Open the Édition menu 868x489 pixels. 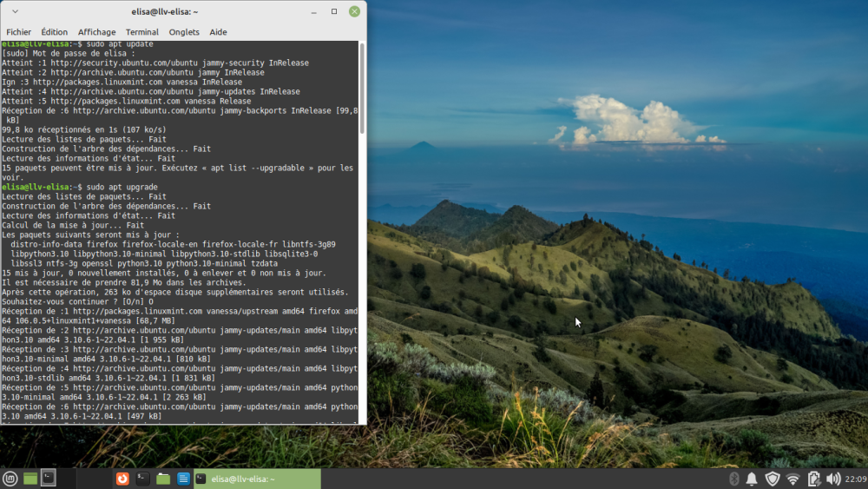point(54,32)
